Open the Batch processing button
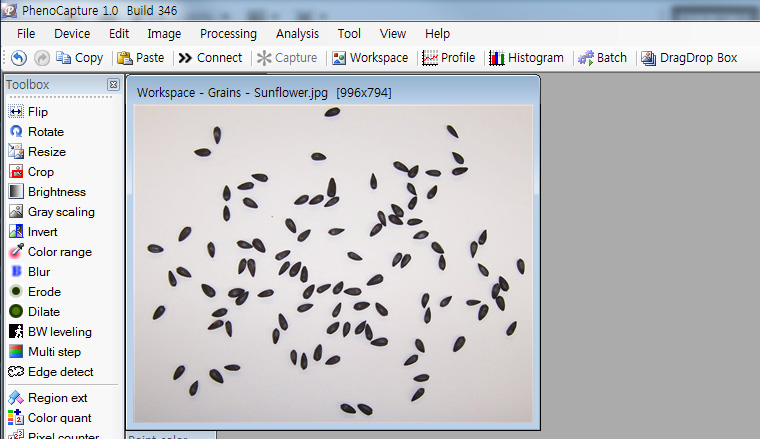This screenshot has height=439, width=760. point(602,58)
